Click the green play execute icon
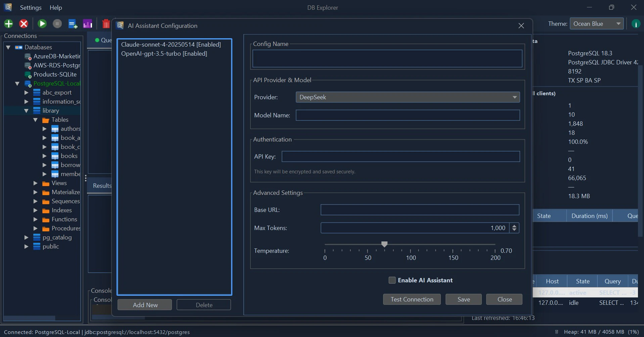The image size is (644, 337). coord(42,23)
